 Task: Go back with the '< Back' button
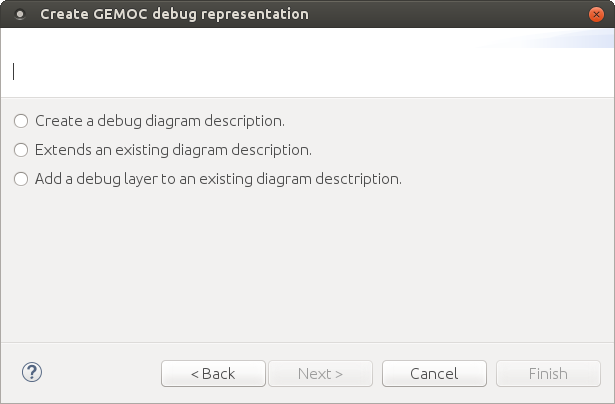tap(213, 373)
